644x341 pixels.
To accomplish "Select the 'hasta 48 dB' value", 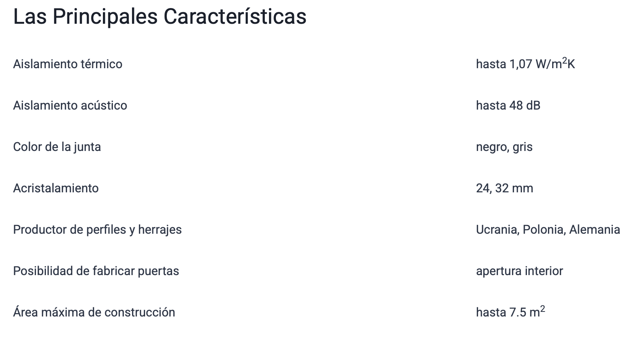I will click(x=508, y=105).
